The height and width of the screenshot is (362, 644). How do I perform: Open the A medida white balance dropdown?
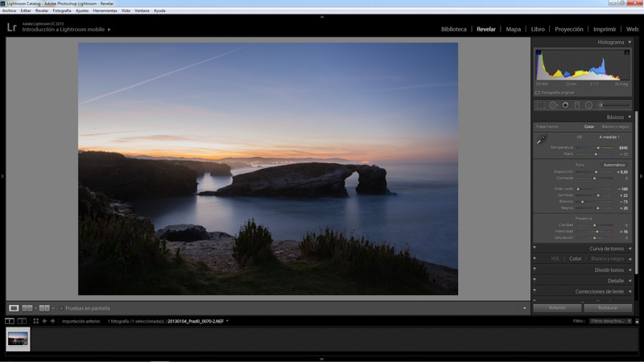(609, 138)
